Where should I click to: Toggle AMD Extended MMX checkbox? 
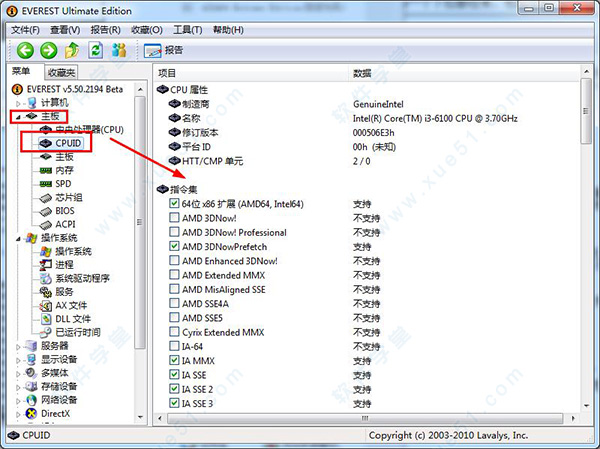click(174, 275)
